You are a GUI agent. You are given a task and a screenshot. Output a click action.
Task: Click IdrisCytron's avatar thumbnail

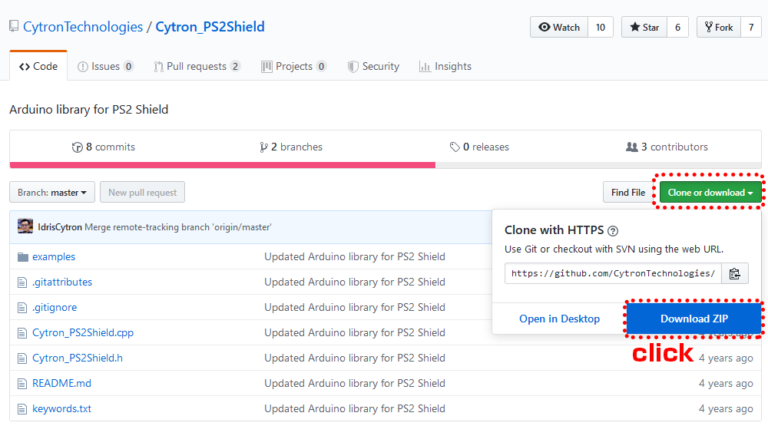click(25, 227)
